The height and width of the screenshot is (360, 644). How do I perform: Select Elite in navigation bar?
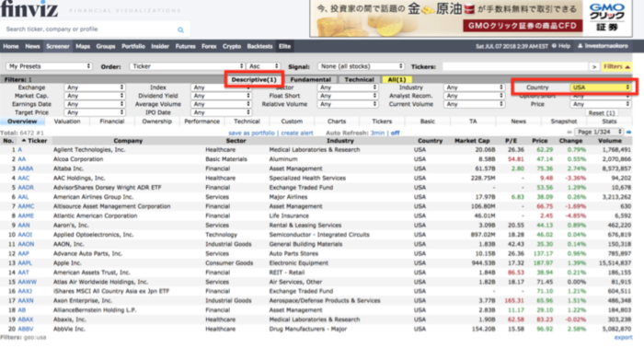tap(284, 46)
